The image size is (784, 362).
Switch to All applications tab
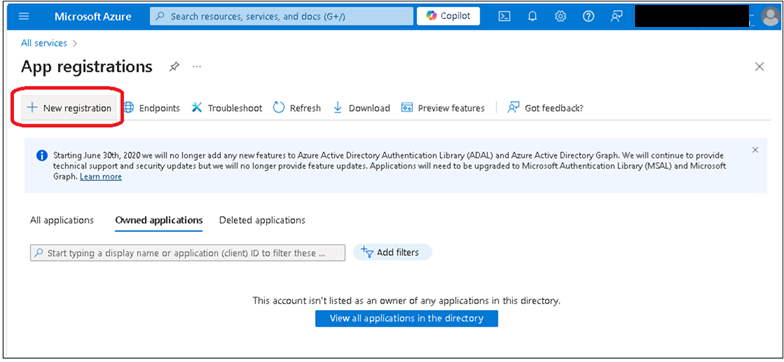pyautogui.click(x=62, y=220)
